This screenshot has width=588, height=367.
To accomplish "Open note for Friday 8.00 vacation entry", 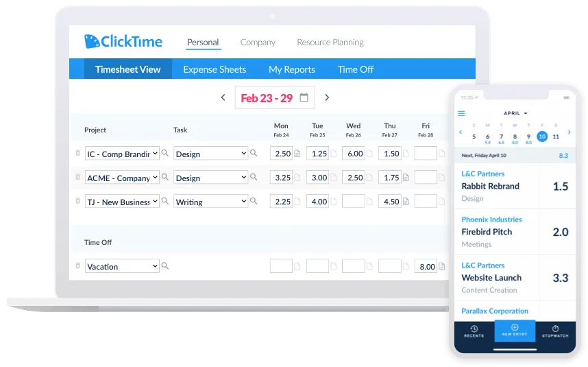I will [x=442, y=266].
